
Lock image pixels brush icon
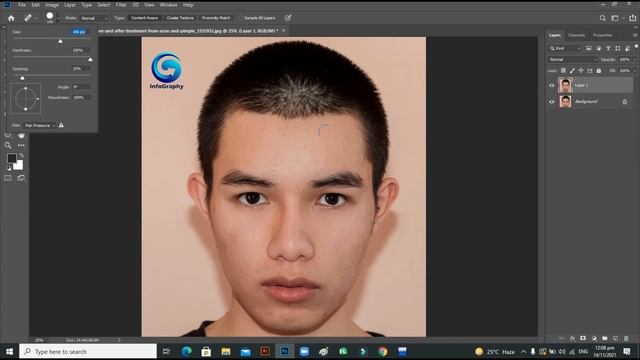572,71
